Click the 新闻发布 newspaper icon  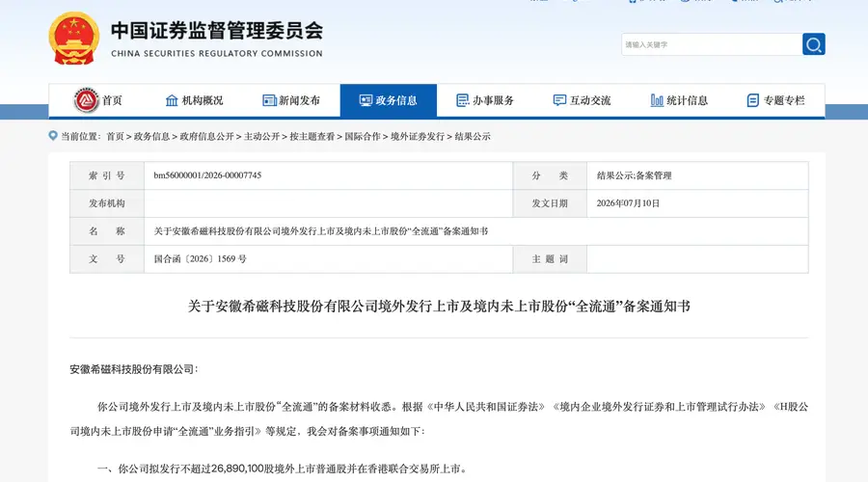click(x=269, y=100)
